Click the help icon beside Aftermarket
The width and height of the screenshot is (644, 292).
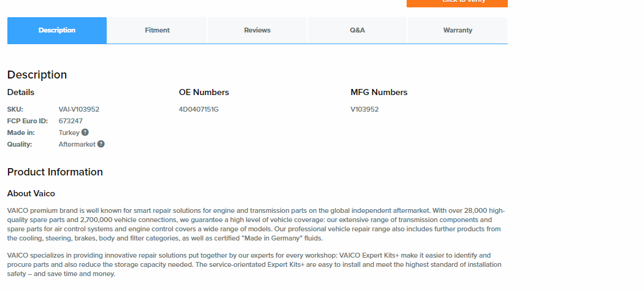101,144
